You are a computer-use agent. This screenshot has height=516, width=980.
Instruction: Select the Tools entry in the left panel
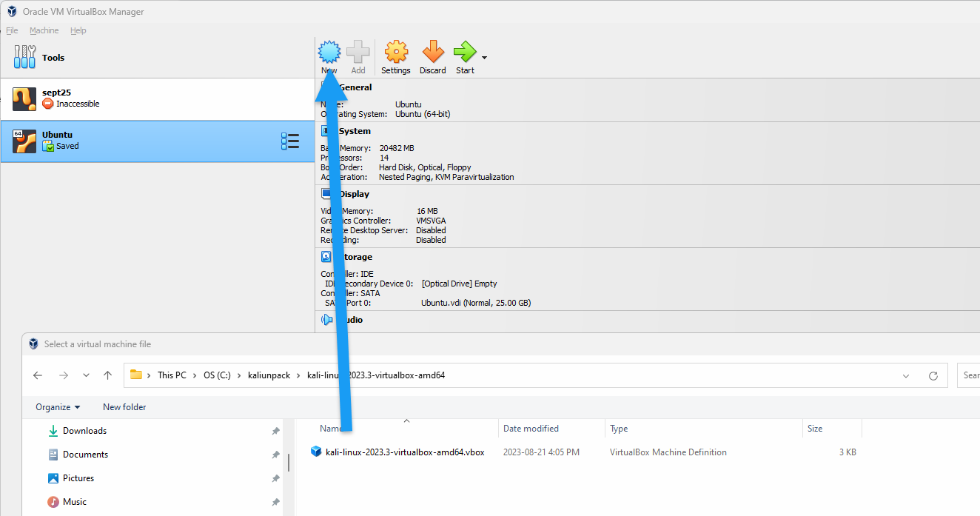point(158,58)
